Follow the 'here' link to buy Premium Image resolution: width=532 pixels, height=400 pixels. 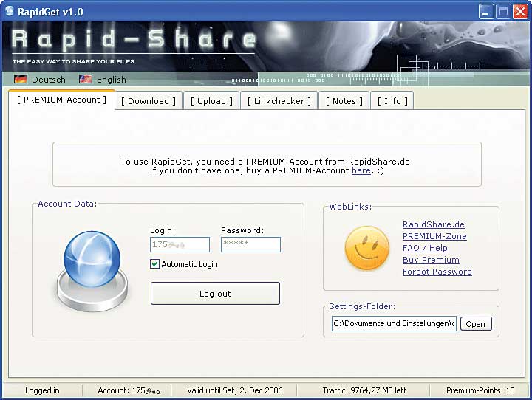pyautogui.click(x=361, y=170)
